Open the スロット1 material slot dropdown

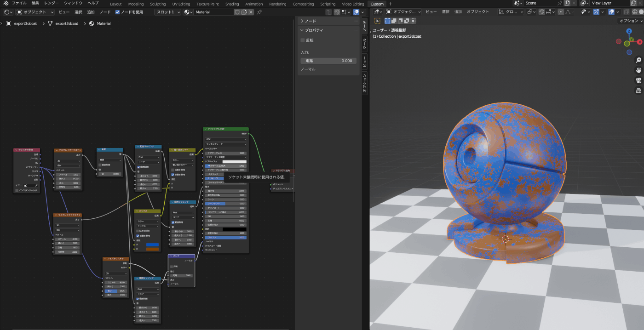click(x=167, y=12)
